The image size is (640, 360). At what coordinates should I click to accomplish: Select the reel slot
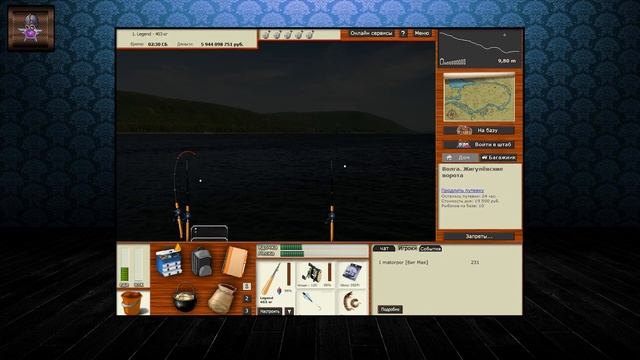(315, 274)
